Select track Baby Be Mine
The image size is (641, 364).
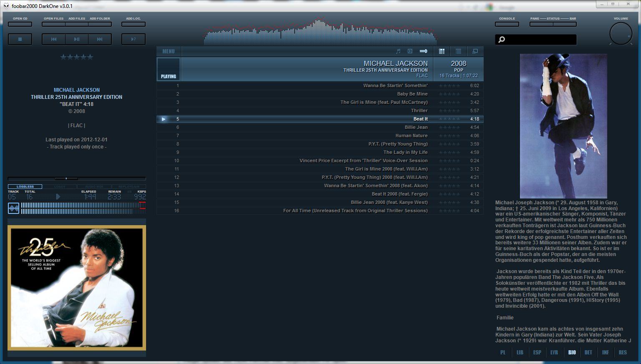tap(320, 94)
